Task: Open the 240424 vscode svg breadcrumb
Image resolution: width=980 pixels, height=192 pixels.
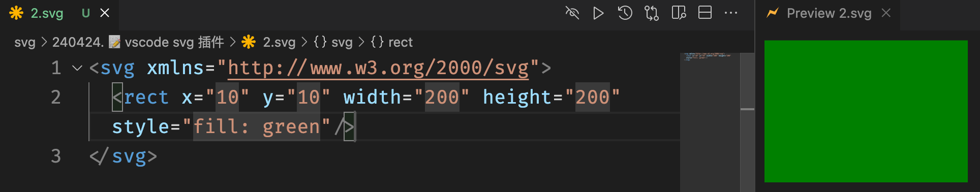Action: pos(138,42)
